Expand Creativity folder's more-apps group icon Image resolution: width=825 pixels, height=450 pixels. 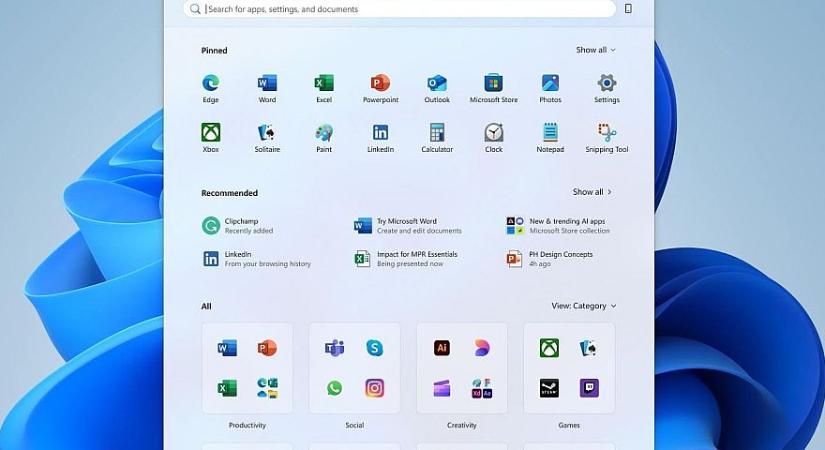tap(481, 388)
